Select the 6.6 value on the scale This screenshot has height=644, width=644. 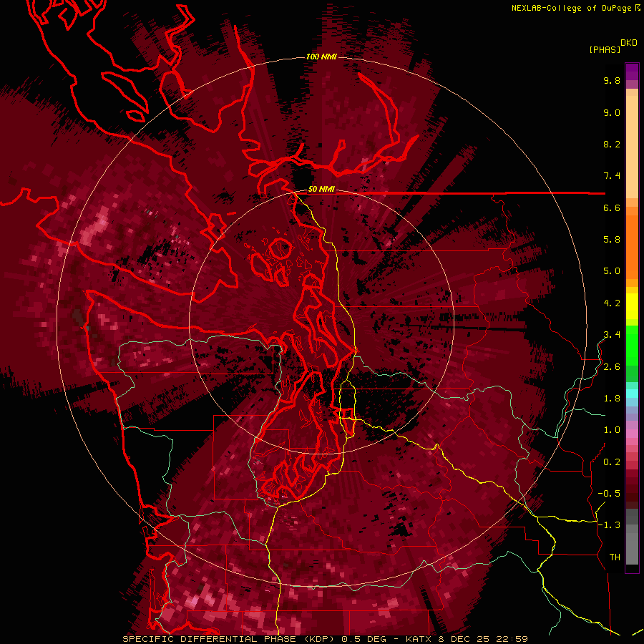tap(612, 208)
